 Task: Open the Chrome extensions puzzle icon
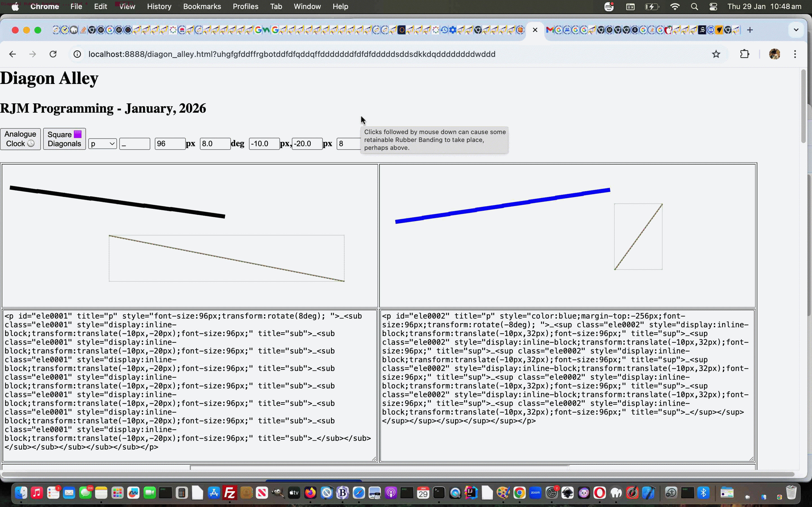(x=744, y=54)
